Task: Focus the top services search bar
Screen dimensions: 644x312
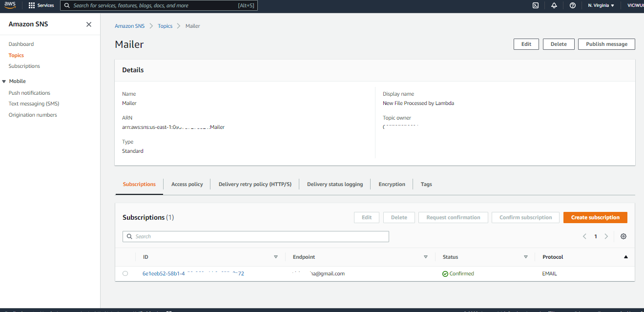Action: coord(159,5)
